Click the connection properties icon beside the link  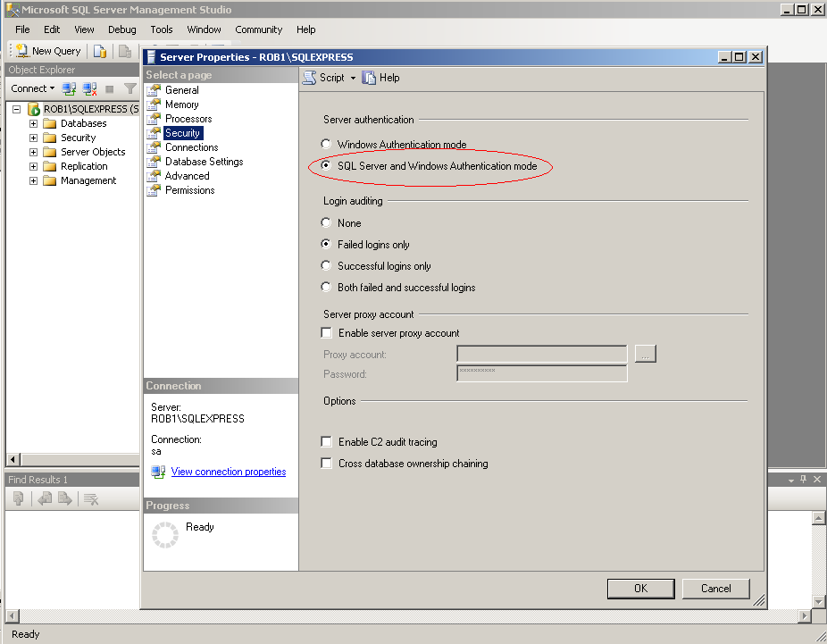pyautogui.click(x=158, y=472)
